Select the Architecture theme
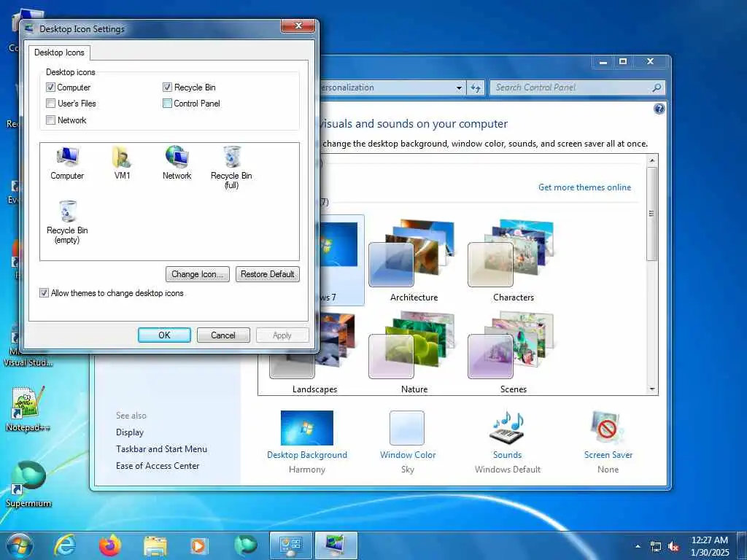747x560 pixels. 414,260
